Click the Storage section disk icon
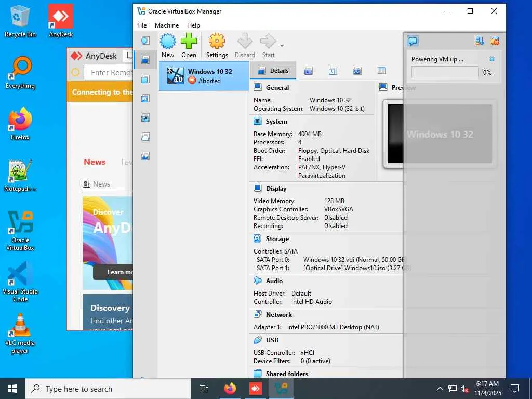This screenshot has width=532, height=399. (257, 238)
